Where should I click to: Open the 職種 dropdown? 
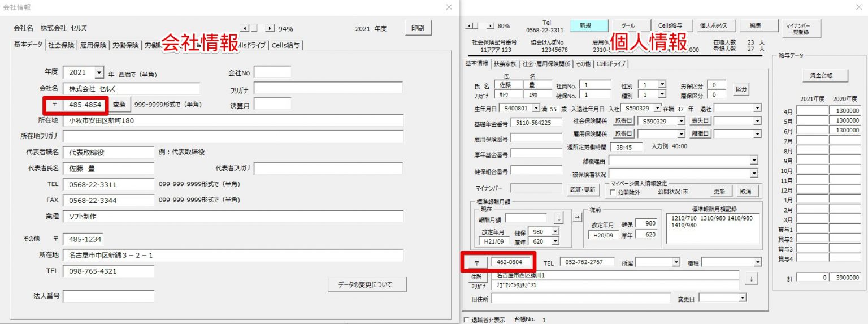(757, 262)
